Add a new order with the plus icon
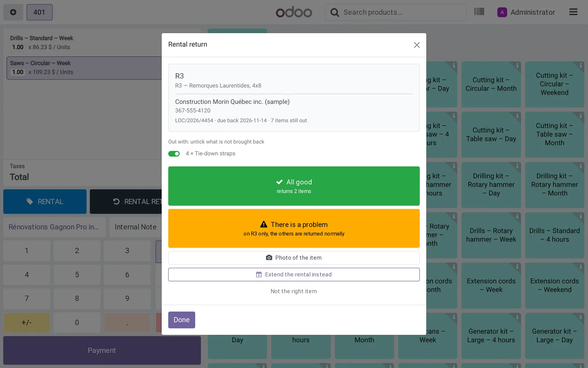The height and width of the screenshot is (368, 588). (x=13, y=12)
